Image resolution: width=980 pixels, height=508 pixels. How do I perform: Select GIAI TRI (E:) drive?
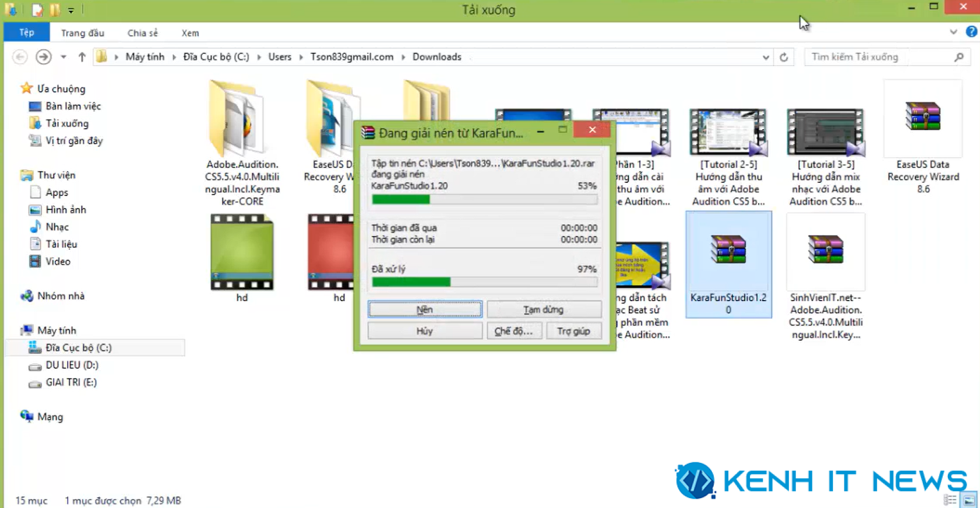click(71, 382)
